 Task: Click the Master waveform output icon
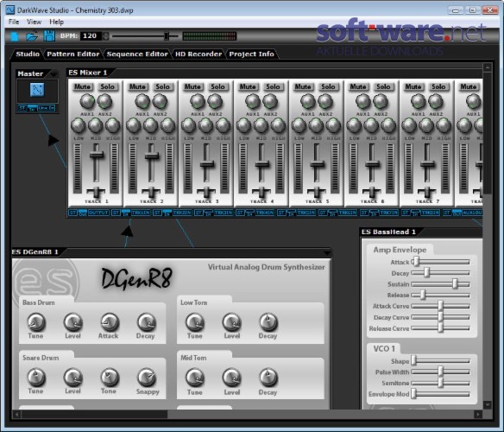point(37,90)
